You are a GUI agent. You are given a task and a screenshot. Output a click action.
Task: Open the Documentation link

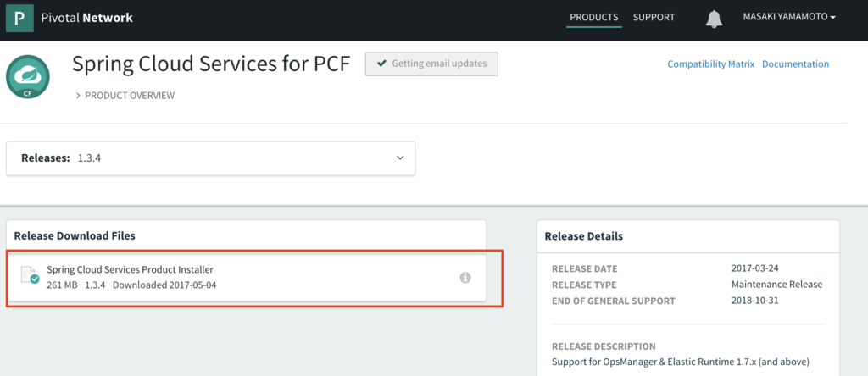click(x=795, y=64)
